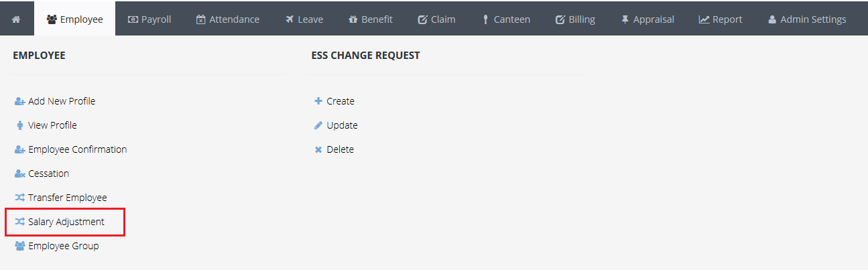Click the person icon beside View Profile
868x270 pixels.
click(19, 125)
